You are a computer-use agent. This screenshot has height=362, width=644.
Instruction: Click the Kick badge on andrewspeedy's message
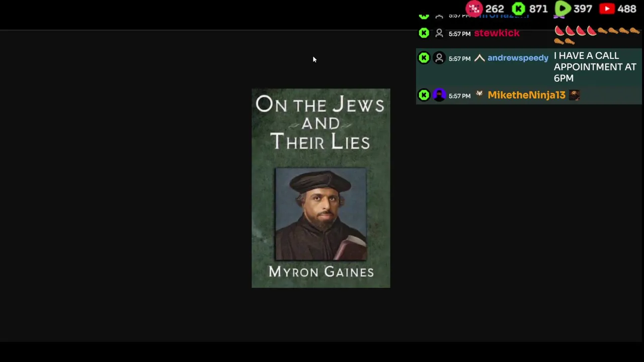(424, 58)
